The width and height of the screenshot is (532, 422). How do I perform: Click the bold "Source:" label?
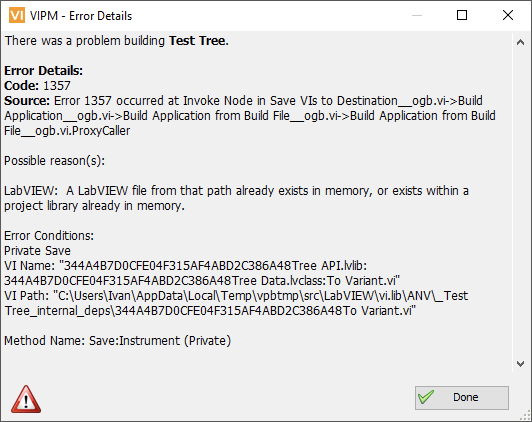[x=27, y=101]
